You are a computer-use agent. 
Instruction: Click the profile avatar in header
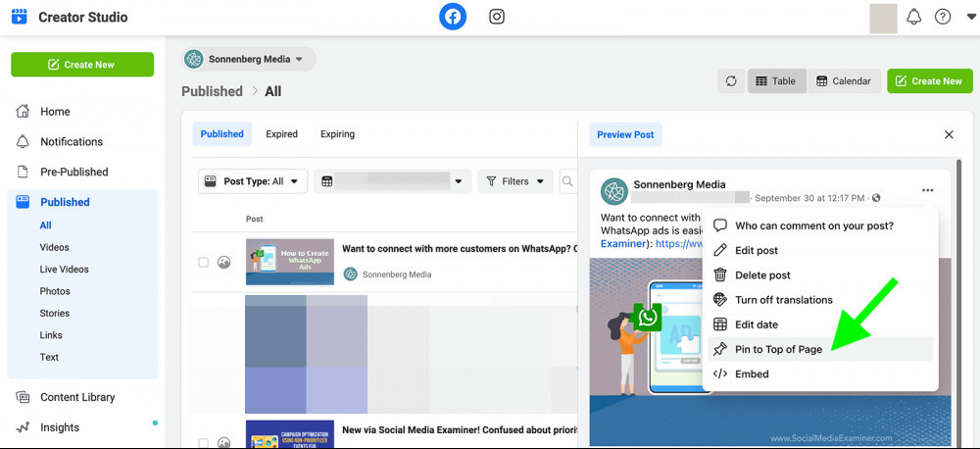point(883,18)
